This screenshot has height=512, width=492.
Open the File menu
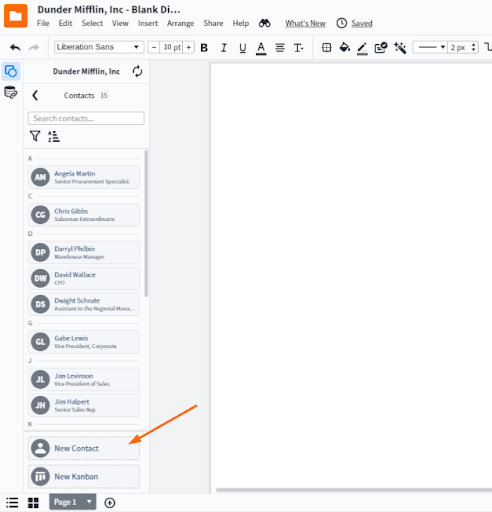[43, 23]
